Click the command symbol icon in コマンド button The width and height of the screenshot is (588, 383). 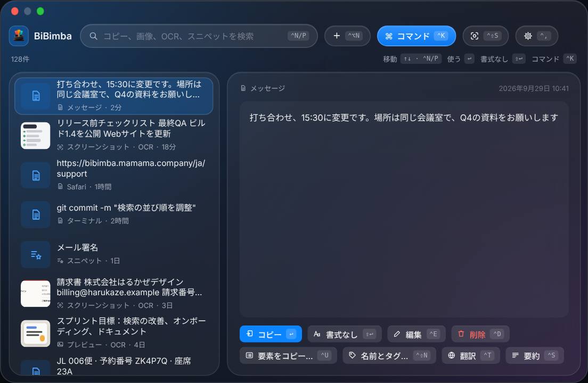[389, 36]
